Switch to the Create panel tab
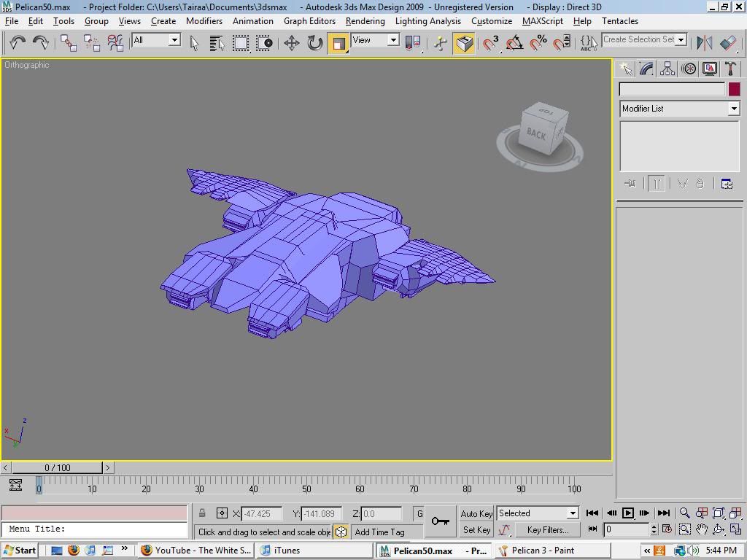 coord(625,69)
